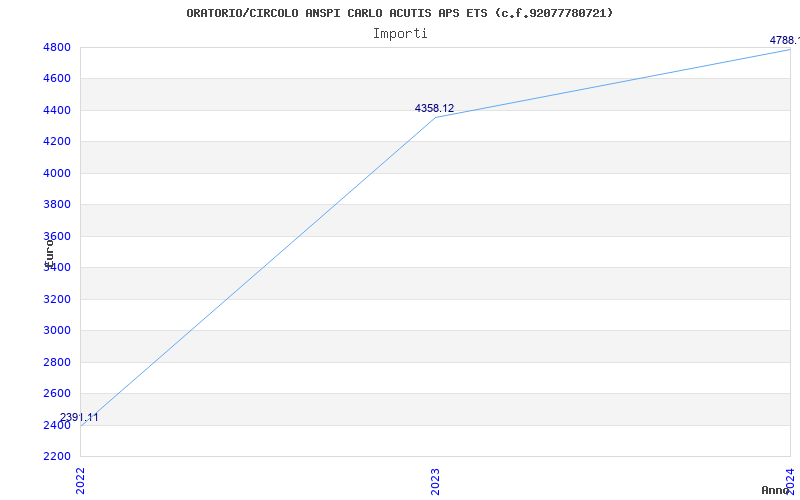Screen dimensions: 800x500
Task: Select the 4358.12 data label
Action: pos(434,108)
